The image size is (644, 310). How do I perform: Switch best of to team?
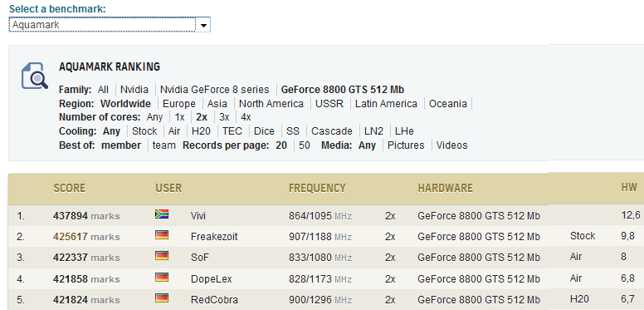coord(163,145)
